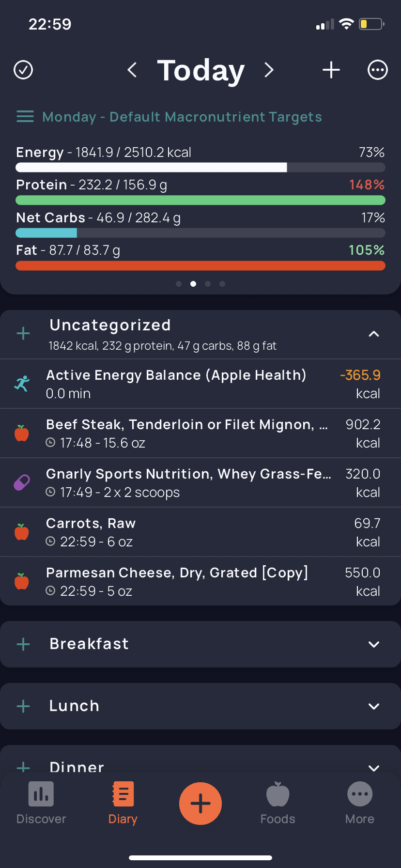401x868 pixels.
Task: Switch to the Foods tab
Action: point(278,804)
